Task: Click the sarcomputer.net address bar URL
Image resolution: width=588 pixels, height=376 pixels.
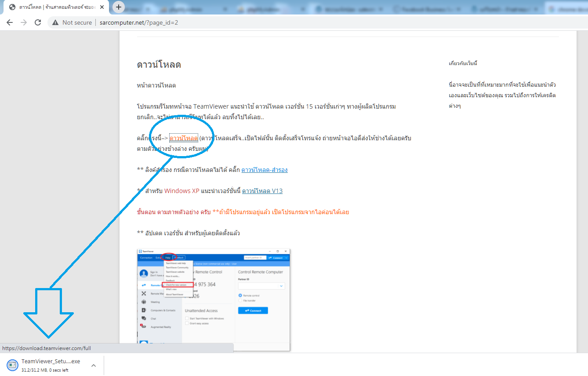Action: tap(138, 22)
